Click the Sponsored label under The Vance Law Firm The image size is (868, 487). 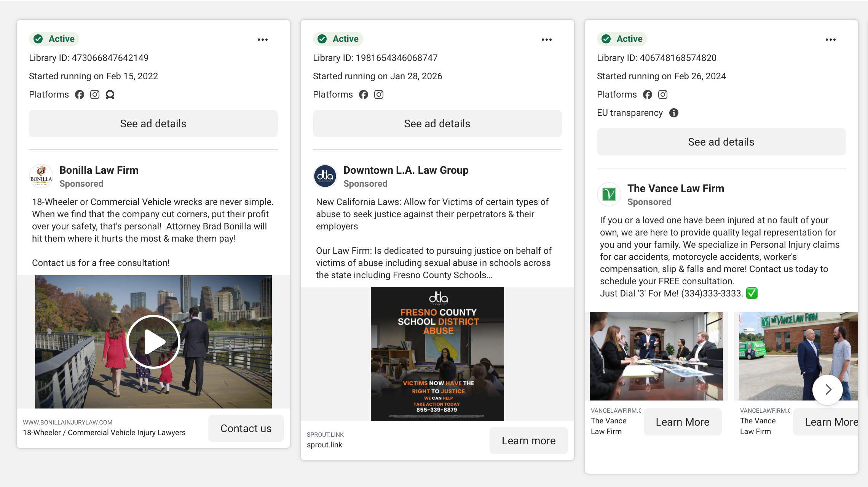click(x=649, y=202)
